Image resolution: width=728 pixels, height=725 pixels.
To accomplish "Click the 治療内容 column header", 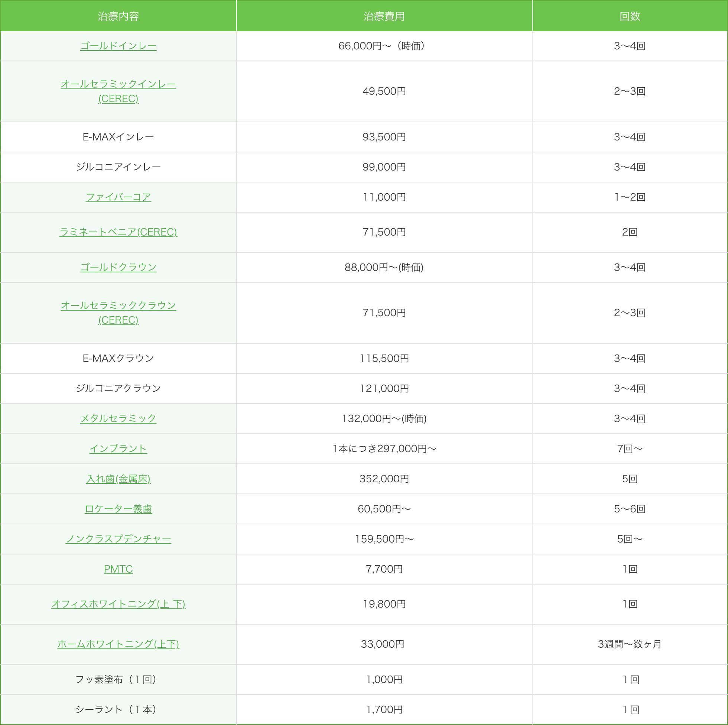I will click(x=118, y=16).
